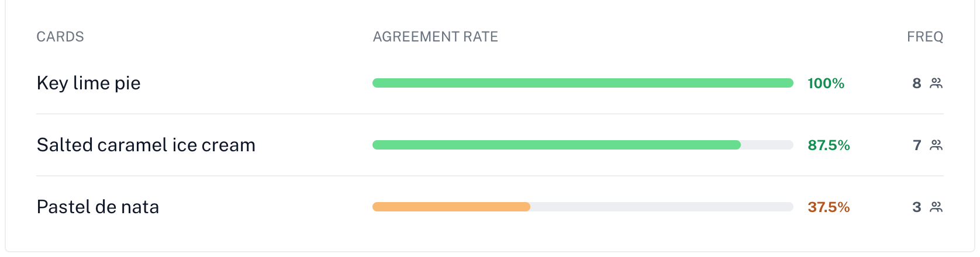
Task: Click the gray unfilled part of the Pastel de nata bar
Action: coord(661,207)
